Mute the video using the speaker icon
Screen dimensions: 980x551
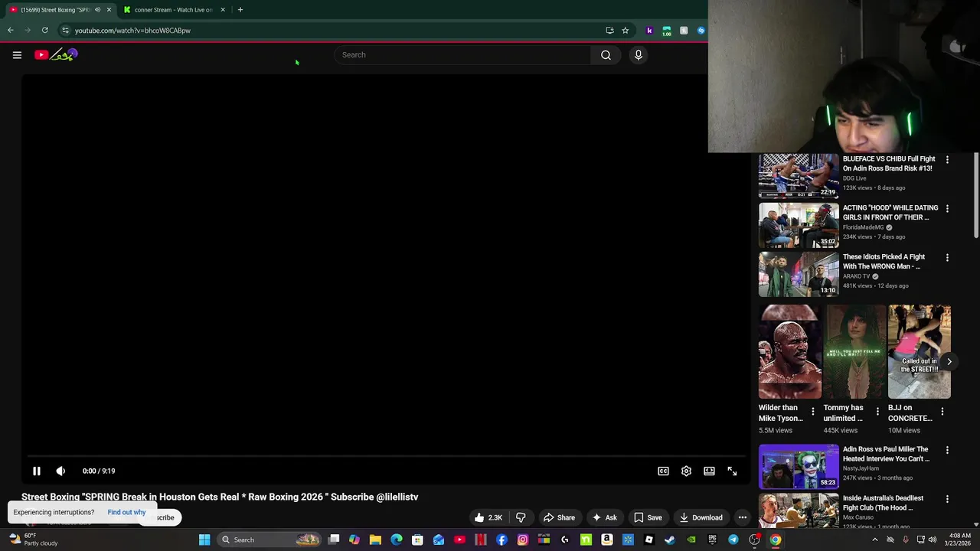pyautogui.click(x=60, y=471)
